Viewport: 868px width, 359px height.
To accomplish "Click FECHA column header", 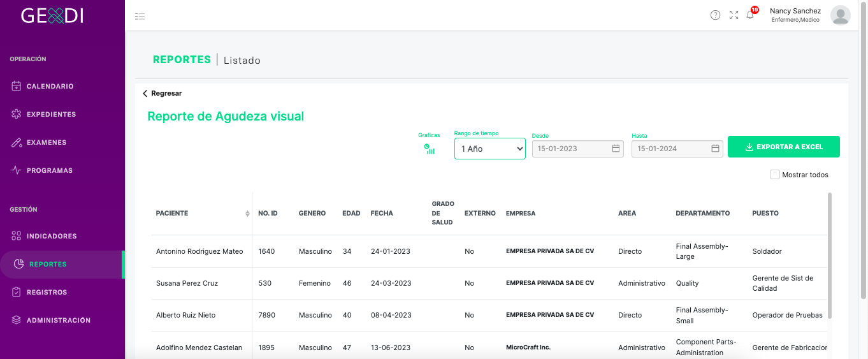I will tap(382, 214).
